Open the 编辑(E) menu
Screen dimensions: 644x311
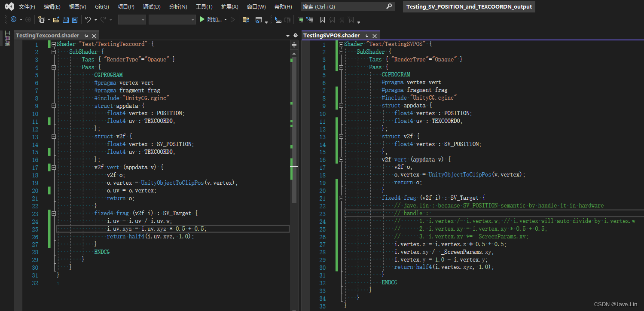52,7
